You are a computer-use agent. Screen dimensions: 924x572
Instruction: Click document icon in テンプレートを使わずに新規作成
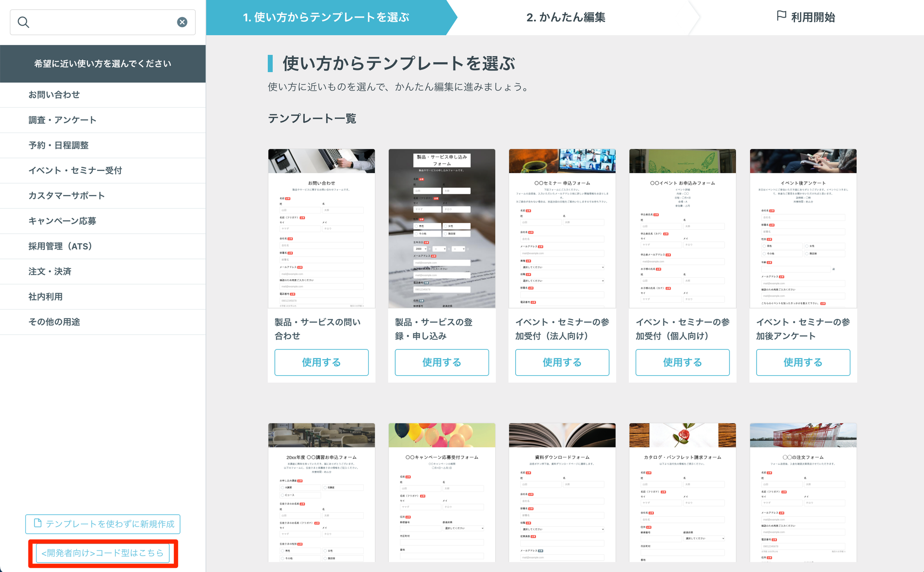click(x=38, y=523)
